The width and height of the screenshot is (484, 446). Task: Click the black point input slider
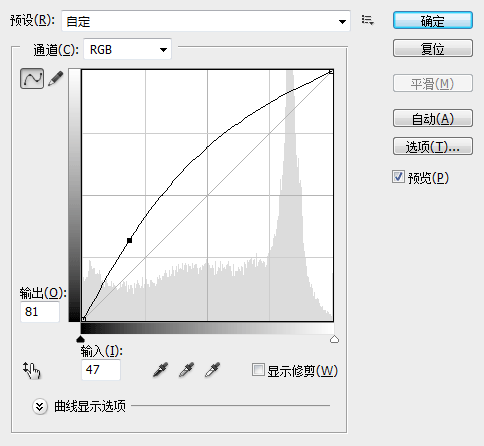point(80,339)
